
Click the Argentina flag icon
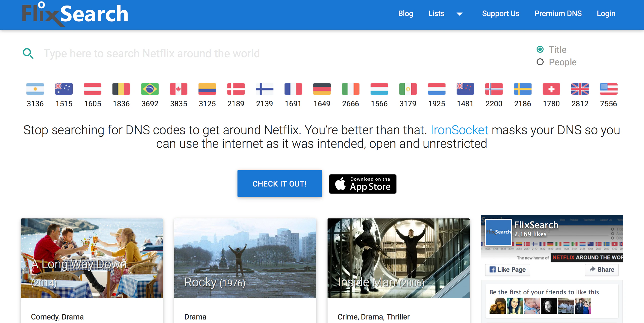pos(35,89)
